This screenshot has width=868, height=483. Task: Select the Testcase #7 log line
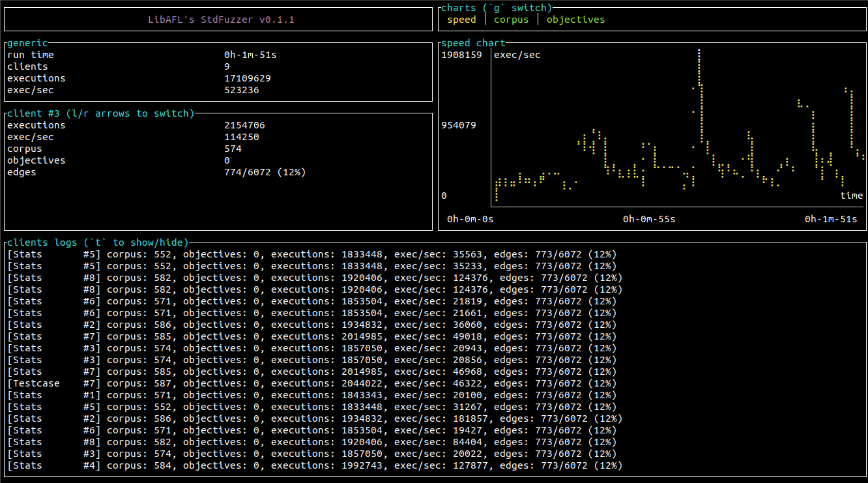(x=312, y=383)
